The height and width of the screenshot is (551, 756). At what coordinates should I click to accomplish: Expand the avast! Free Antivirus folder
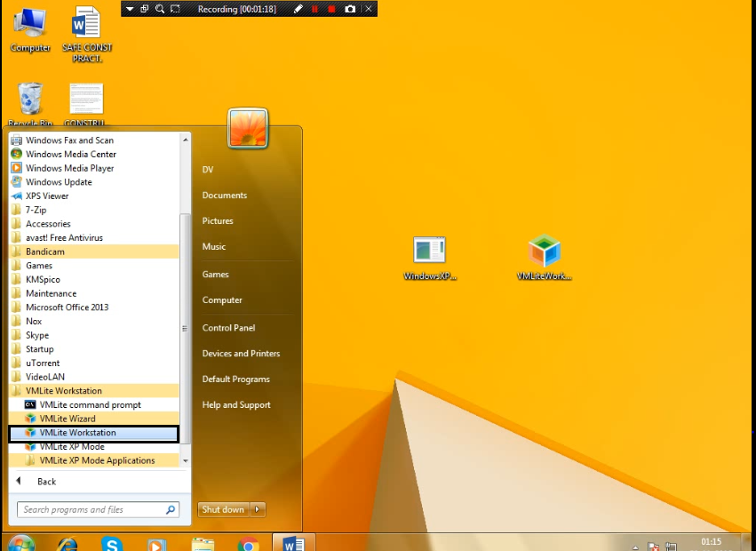tap(94, 238)
